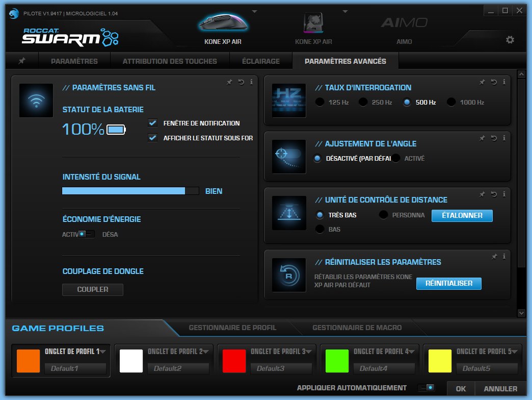532x400 pixels.
Task: Pin the Taux d'interrogation panel
Action: tap(482, 81)
